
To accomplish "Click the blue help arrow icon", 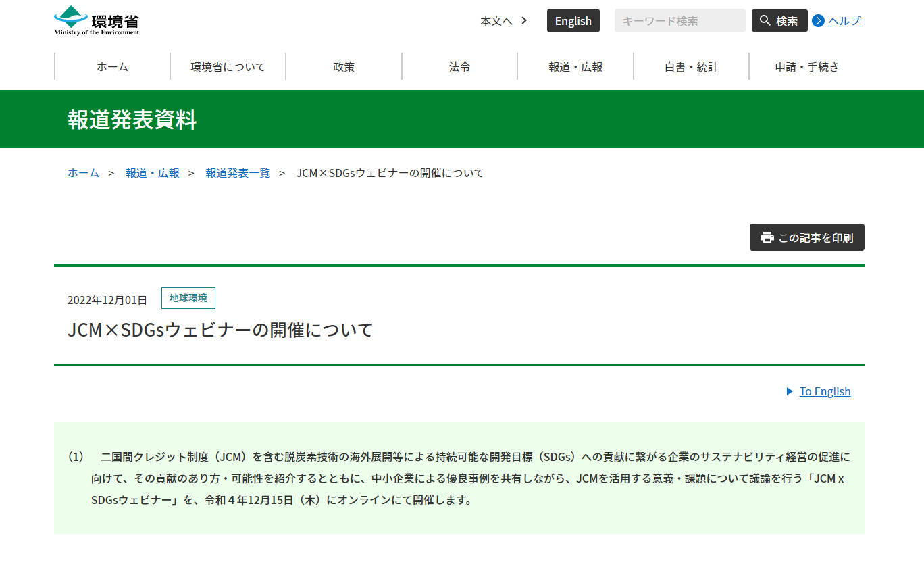I will (818, 20).
